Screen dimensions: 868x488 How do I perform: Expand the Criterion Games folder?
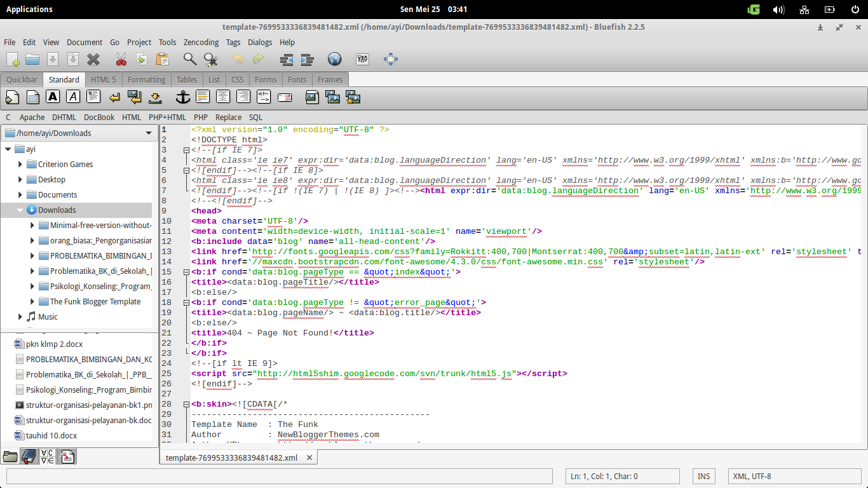tap(21, 165)
